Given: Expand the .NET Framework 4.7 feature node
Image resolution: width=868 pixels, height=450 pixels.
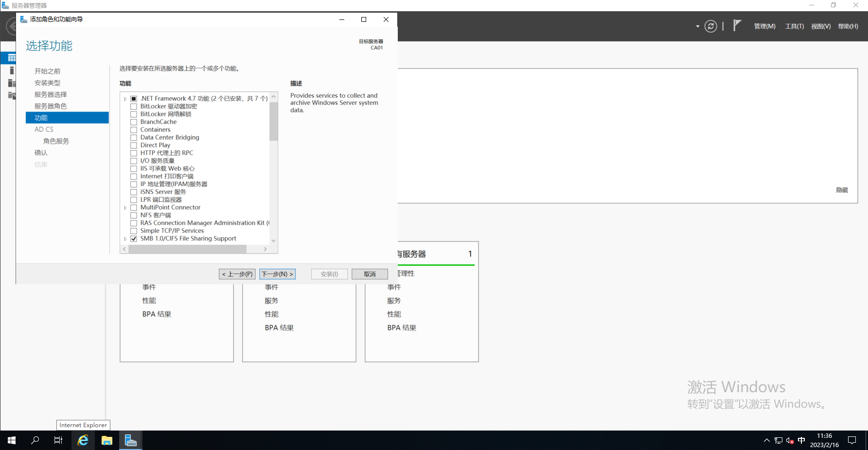Looking at the screenshot, I should tap(125, 99).
